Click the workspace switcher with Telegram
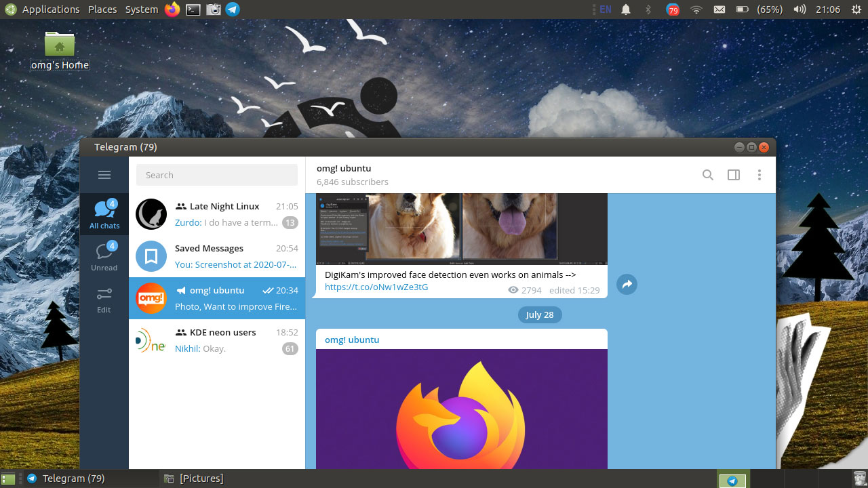The height and width of the screenshot is (488, 868). (732, 479)
